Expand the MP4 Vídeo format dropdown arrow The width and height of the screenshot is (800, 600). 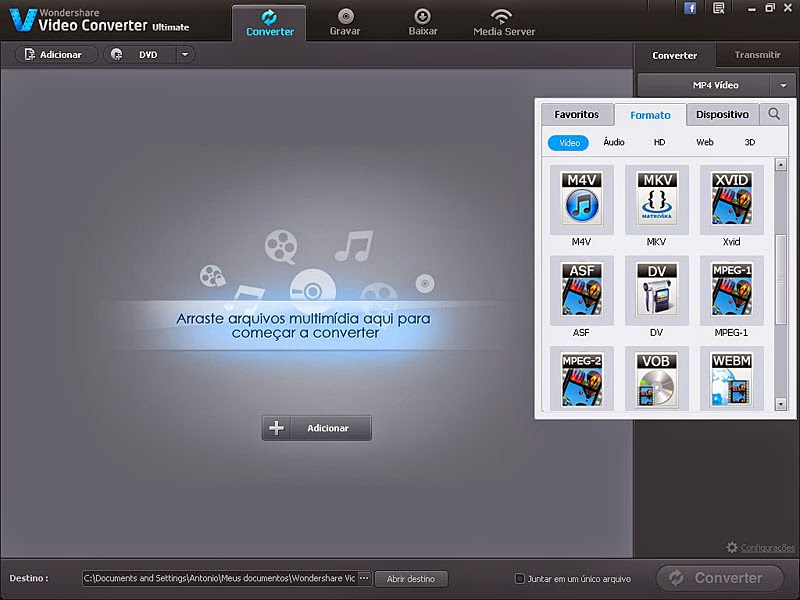[x=783, y=85]
